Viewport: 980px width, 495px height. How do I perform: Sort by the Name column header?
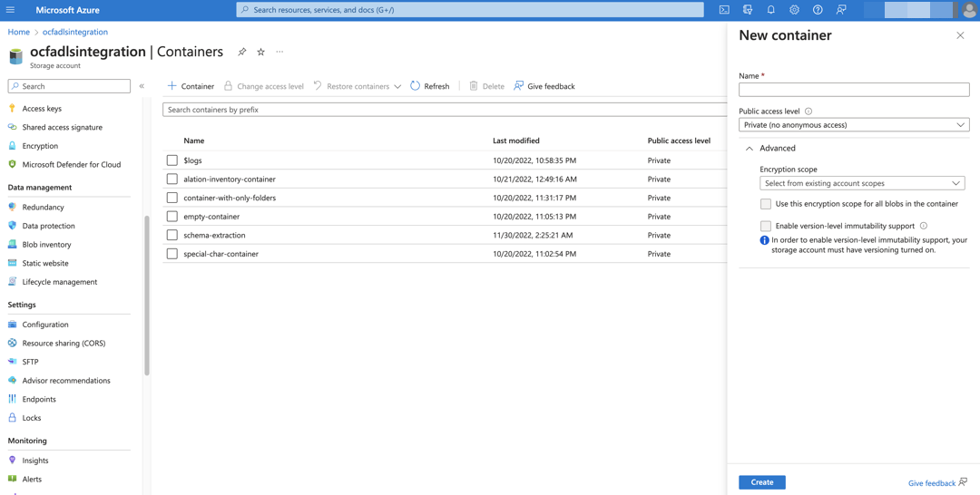tap(194, 141)
